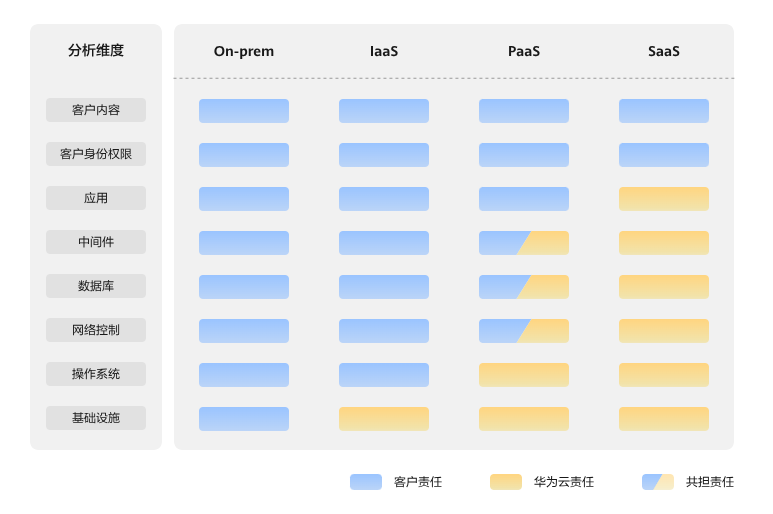Click the 数据库 row label
Image resolution: width=773 pixels, height=514 pixels.
(x=96, y=286)
